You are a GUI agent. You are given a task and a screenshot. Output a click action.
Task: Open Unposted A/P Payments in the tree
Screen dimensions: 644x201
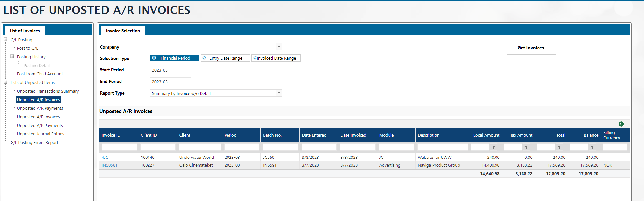pyautogui.click(x=40, y=126)
